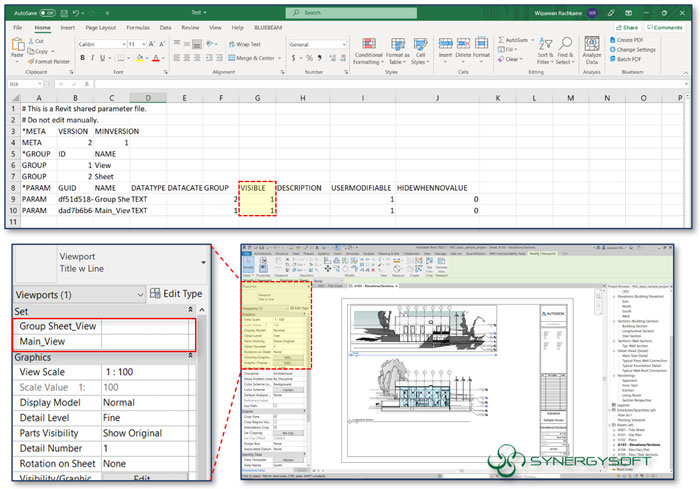Click cell H8 containing DESCRIPTION
Viewport: 700px width, 489px height.
tap(303, 188)
